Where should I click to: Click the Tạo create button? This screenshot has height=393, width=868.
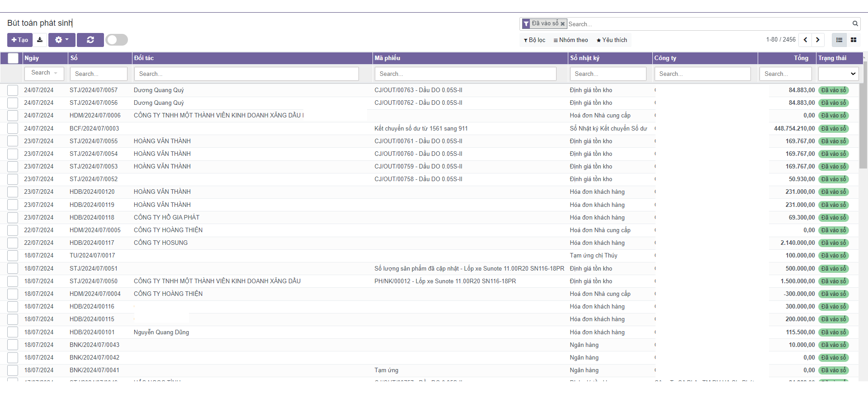click(x=20, y=40)
